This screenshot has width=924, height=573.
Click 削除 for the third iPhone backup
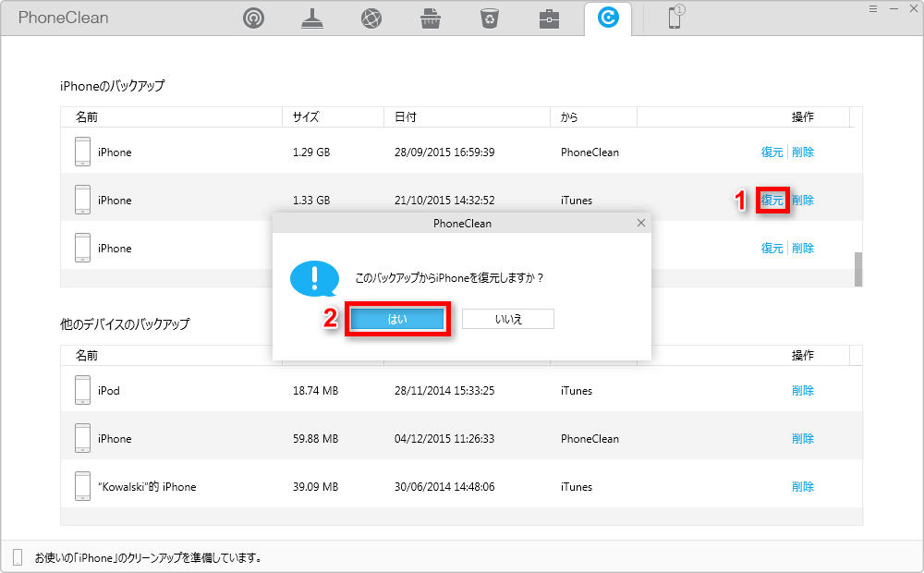pyautogui.click(x=803, y=249)
